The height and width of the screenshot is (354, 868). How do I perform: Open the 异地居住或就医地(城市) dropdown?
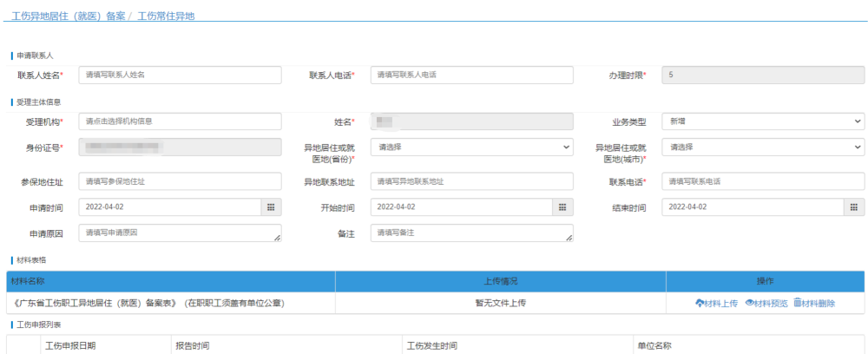[x=763, y=147]
